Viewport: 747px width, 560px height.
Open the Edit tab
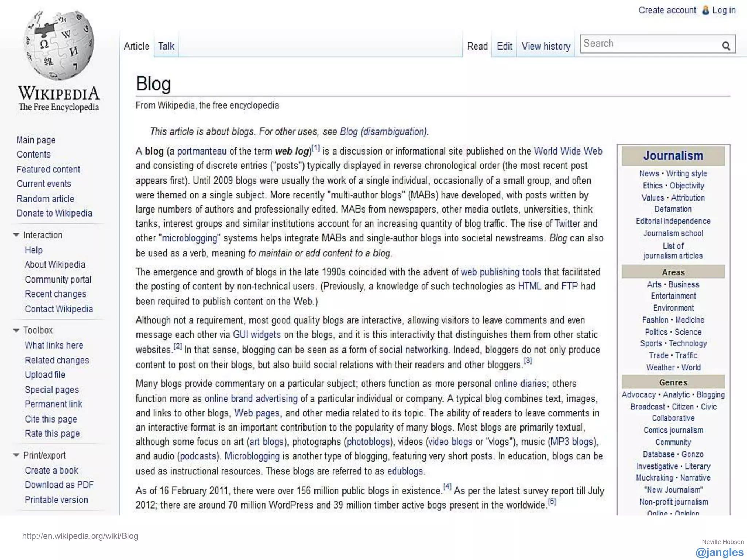[504, 46]
